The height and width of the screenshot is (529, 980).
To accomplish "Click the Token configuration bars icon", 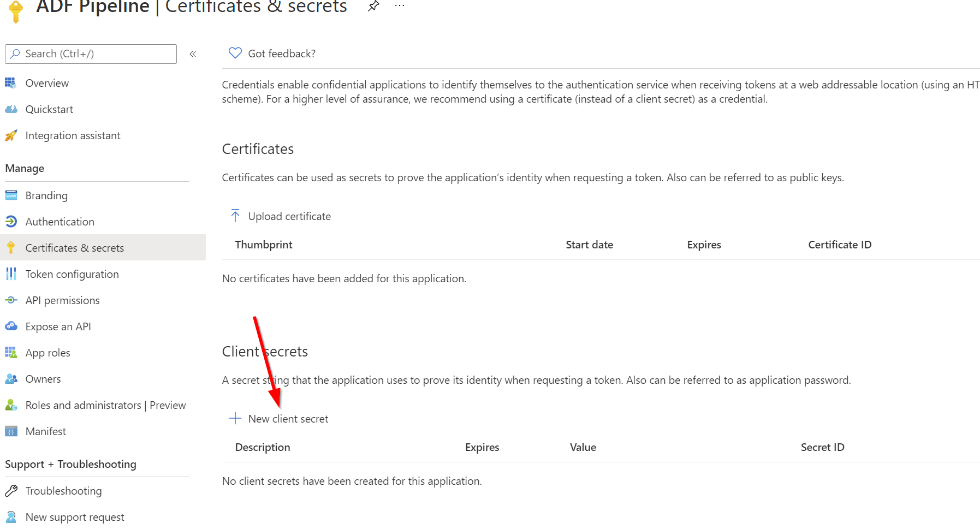I will (11, 274).
